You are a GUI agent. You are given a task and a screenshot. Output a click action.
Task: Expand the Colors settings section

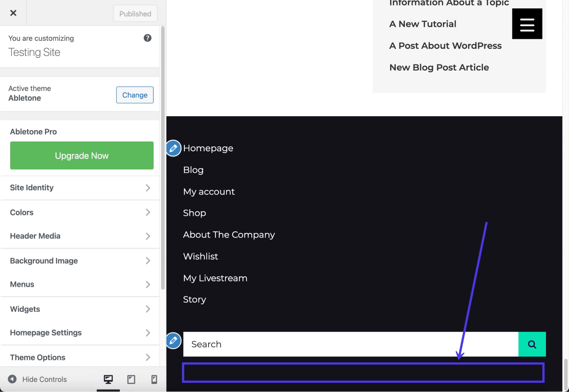coord(79,212)
